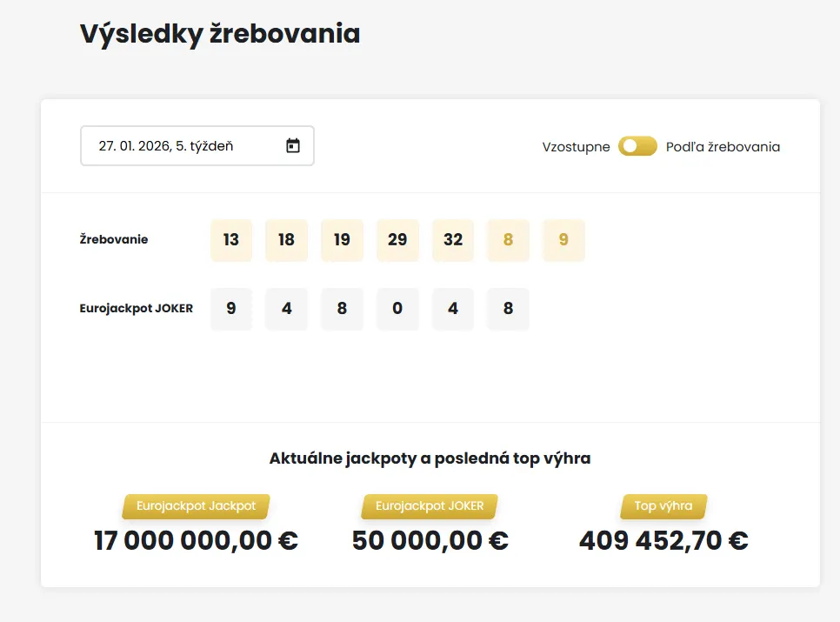
Task: Click the Eurojackpot Jackpot badge
Action: 195,505
